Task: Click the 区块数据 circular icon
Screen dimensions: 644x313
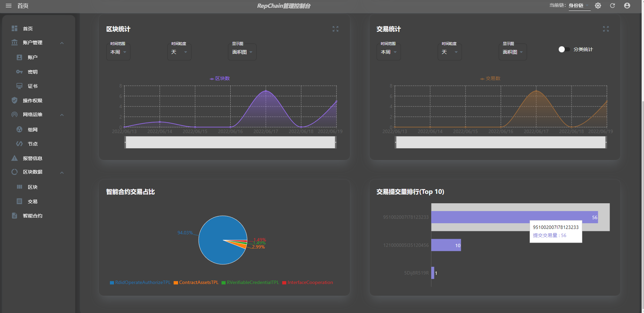Action: pyautogui.click(x=14, y=172)
